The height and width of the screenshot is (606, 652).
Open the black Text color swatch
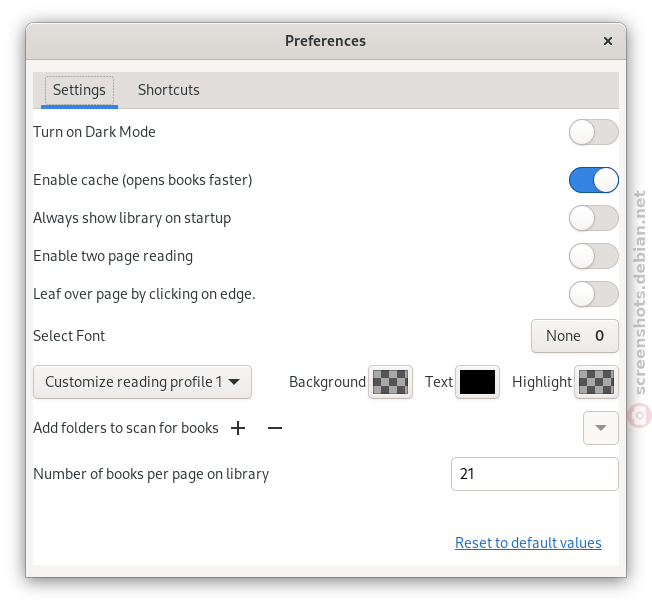[477, 382]
